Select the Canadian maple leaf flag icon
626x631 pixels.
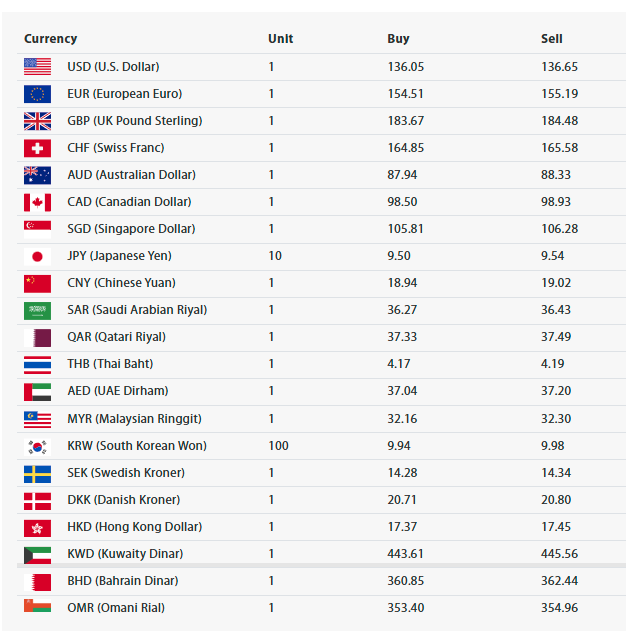point(37,202)
